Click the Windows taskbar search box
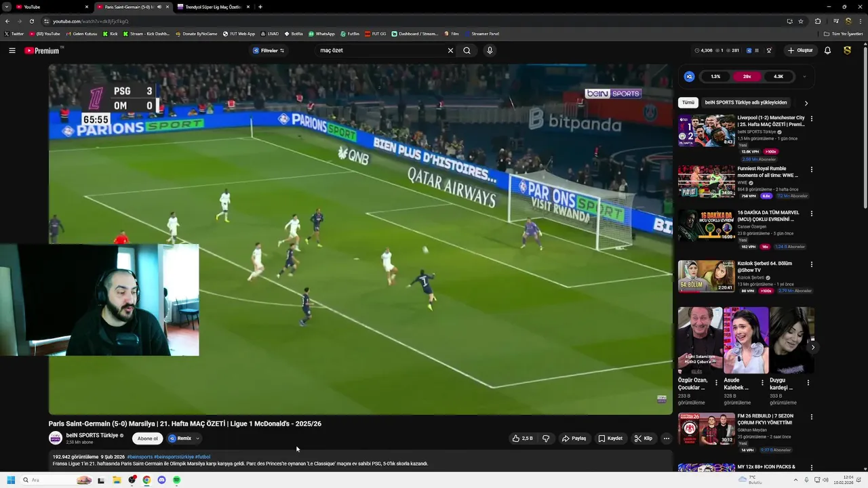Viewport: 868px width, 488px height. 57,480
